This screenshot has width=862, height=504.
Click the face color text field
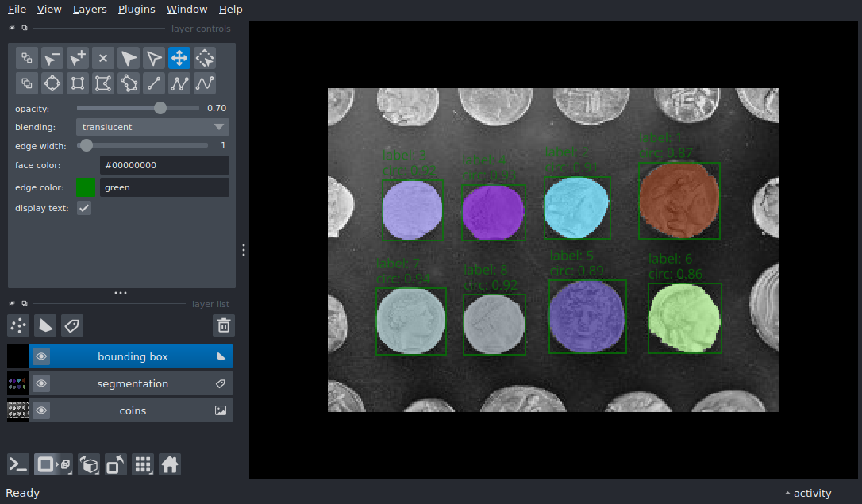(164, 165)
